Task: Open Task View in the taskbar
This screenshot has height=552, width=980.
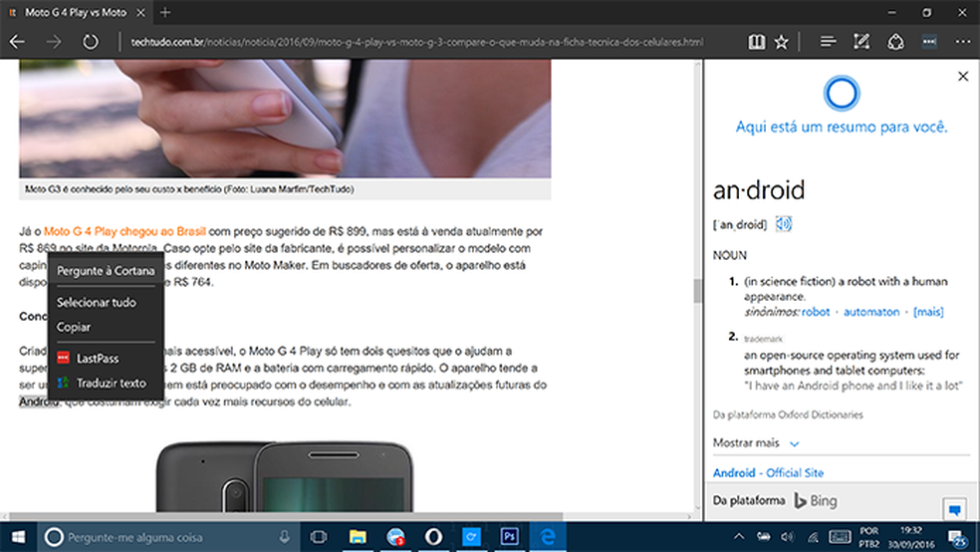Action: click(319, 537)
